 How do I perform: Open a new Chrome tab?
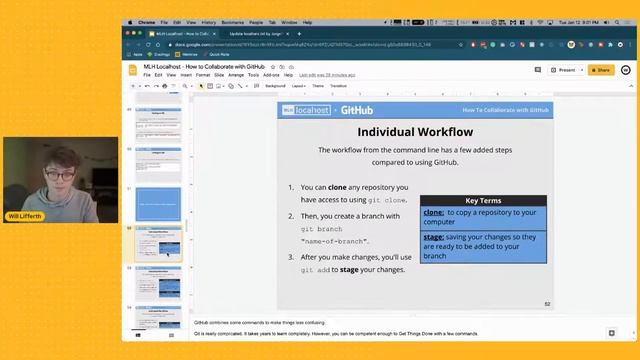pyautogui.click(x=299, y=34)
